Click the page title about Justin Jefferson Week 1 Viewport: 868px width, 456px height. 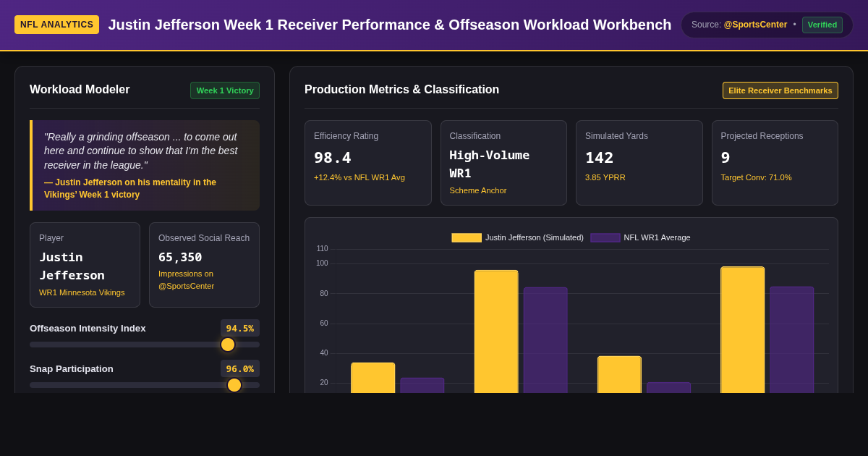(390, 25)
